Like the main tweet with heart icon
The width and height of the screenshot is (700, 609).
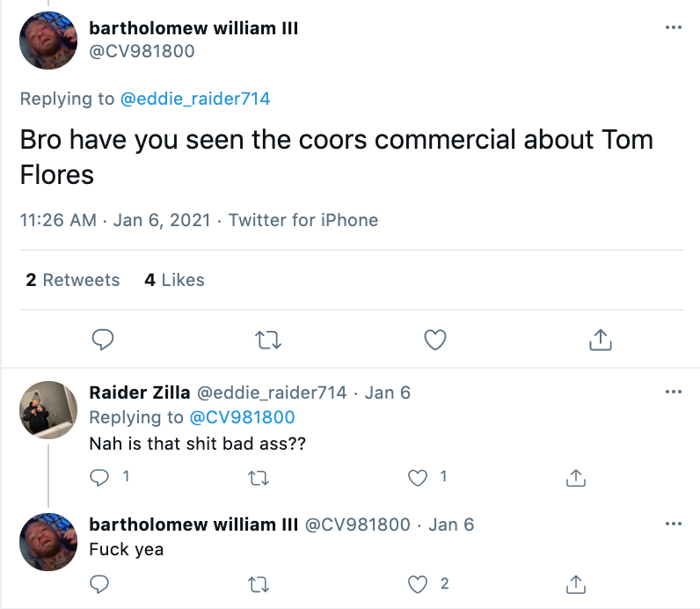435,339
